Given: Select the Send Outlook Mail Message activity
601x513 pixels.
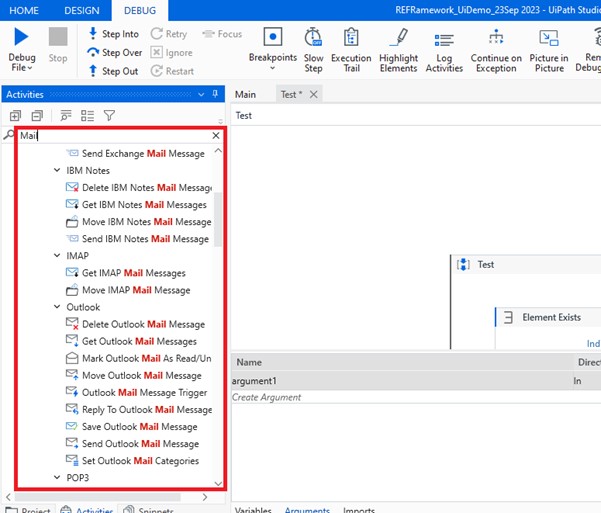Looking at the screenshot, I should click(x=140, y=444).
